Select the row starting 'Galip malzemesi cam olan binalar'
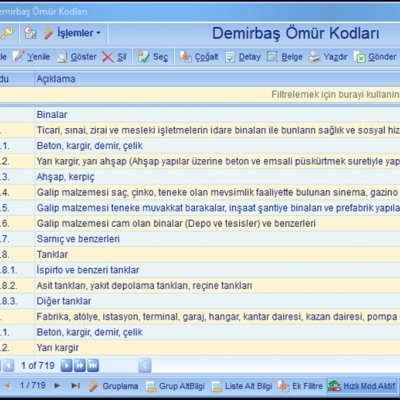This screenshot has height=400, width=400. tap(200, 223)
